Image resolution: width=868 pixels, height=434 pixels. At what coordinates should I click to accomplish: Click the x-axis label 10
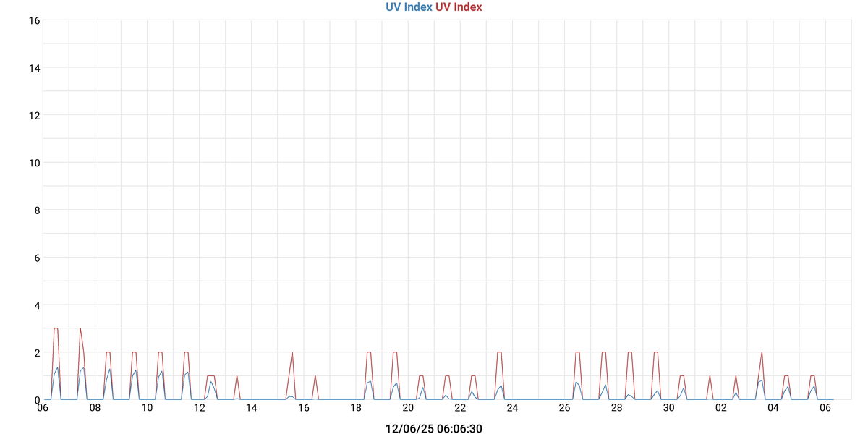click(x=147, y=408)
